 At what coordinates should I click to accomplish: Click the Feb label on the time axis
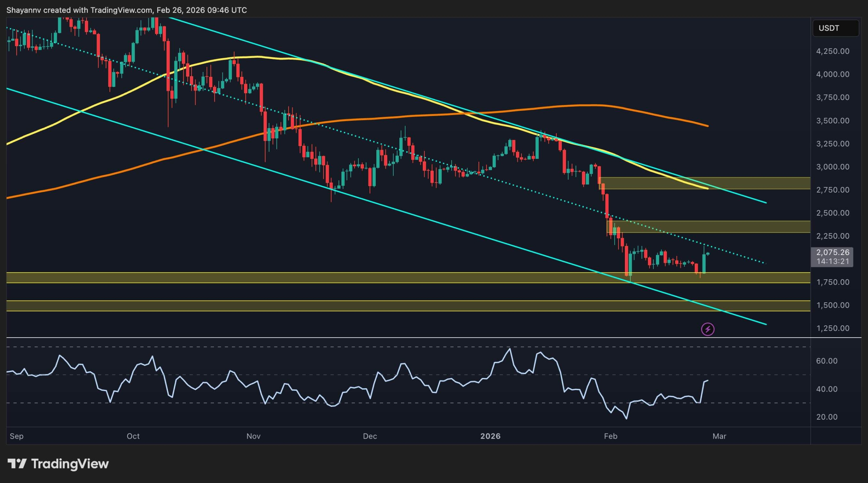coord(611,437)
